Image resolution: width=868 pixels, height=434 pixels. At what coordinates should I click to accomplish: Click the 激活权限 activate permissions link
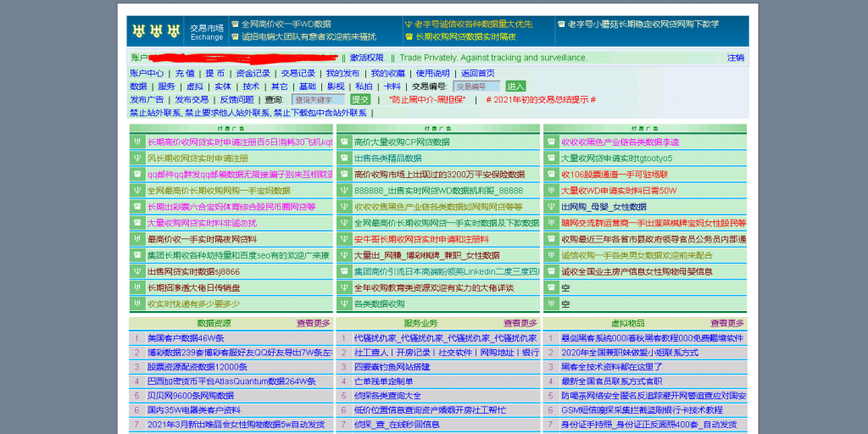point(366,58)
